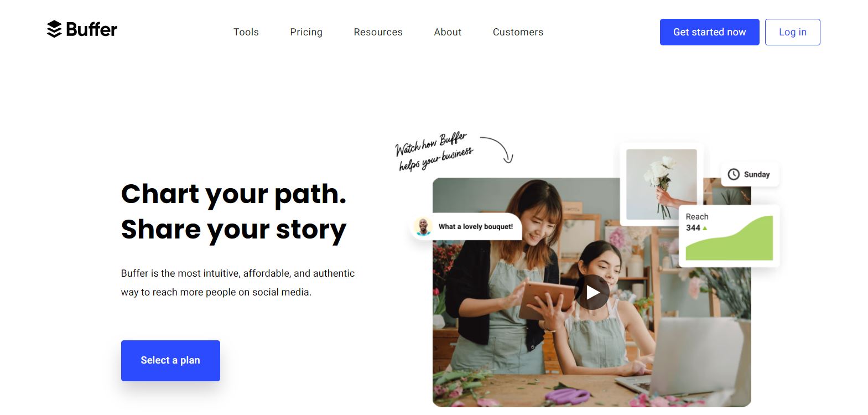Click the commenter avatar in the bouquet comment
Image resolution: width=868 pixels, height=415 pixels.
(x=424, y=227)
